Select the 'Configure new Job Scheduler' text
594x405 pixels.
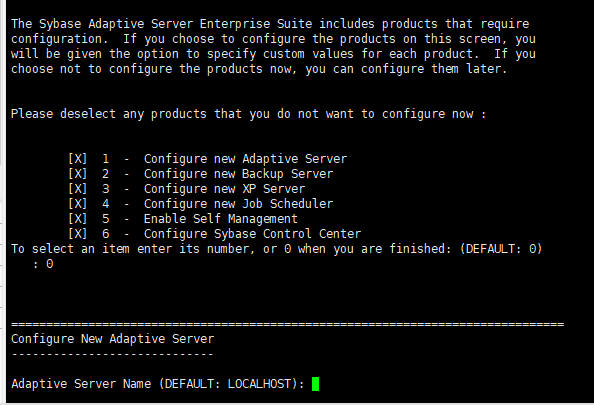[x=238, y=204]
